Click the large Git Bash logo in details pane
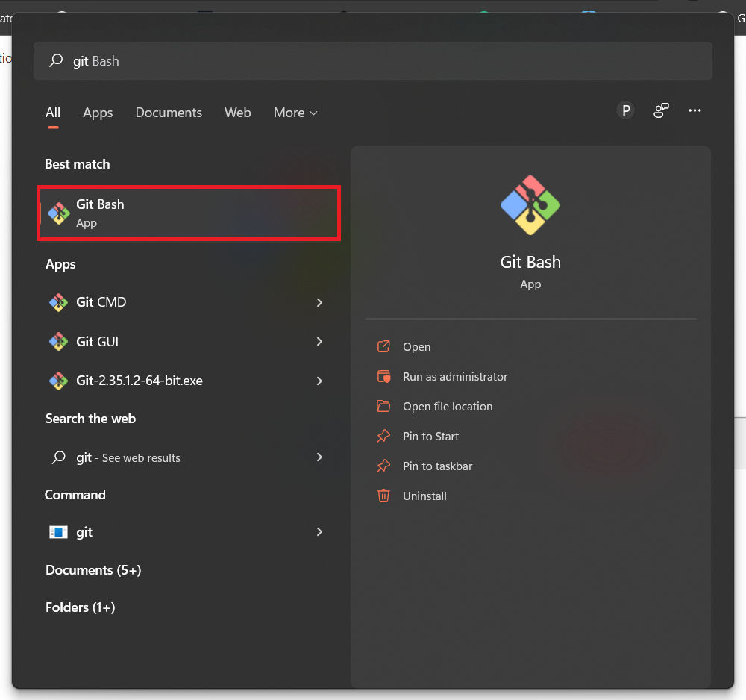This screenshot has width=746, height=700. [530, 205]
